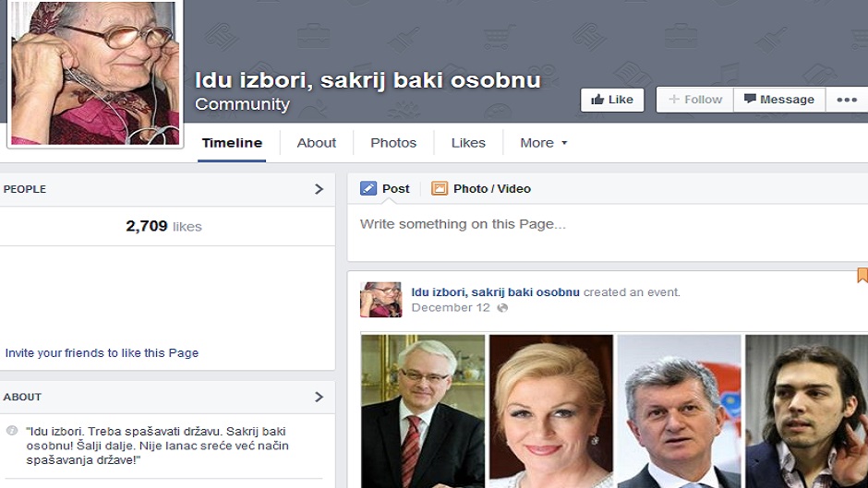Open the large page profile picture
Image resolution: width=868 pixels, height=488 pixels.
point(95,73)
